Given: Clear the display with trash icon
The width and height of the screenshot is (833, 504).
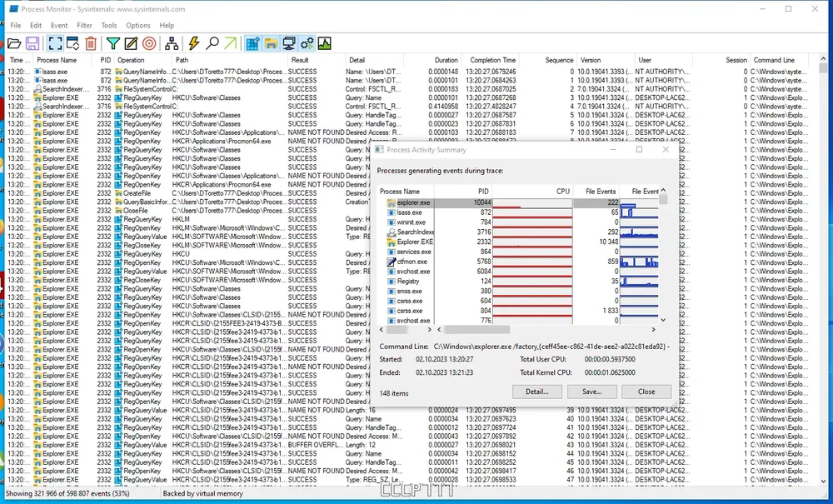Looking at the screenshot, I should (x=91, y=43).
